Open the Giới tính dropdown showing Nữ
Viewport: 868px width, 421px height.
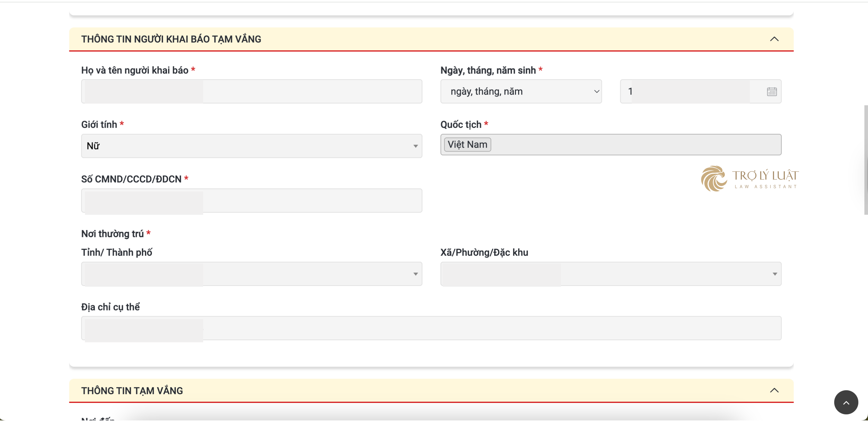[251, 146]
